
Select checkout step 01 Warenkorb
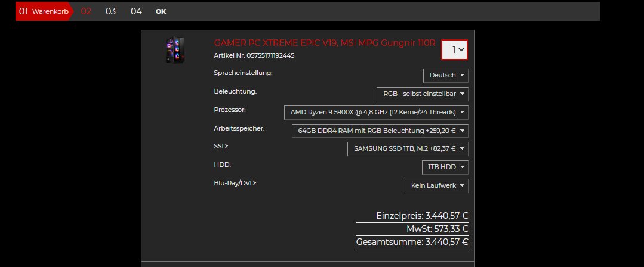pyautogui.click(x=44, y=11)
